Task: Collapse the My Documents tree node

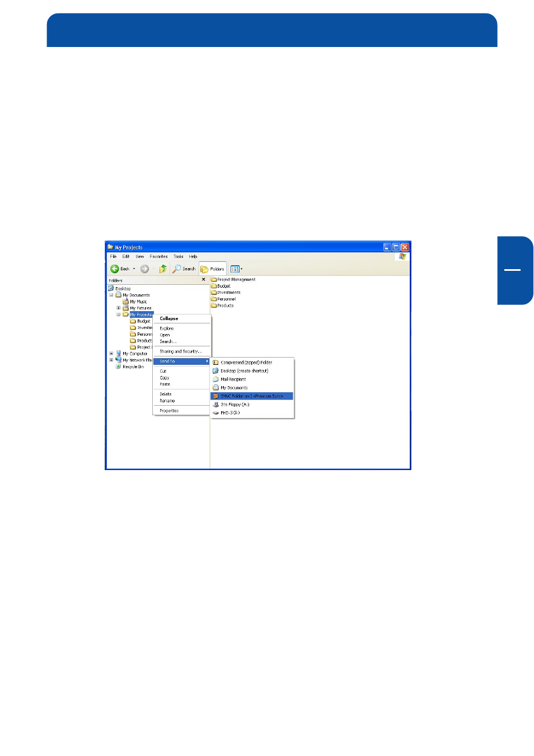Action: pyautogui.click(x=111, y=295)
